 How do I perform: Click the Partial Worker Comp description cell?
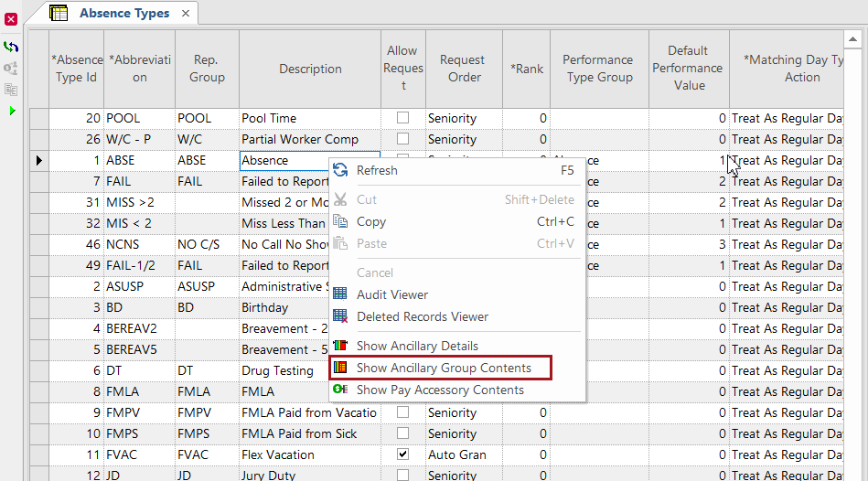(310, 140)
